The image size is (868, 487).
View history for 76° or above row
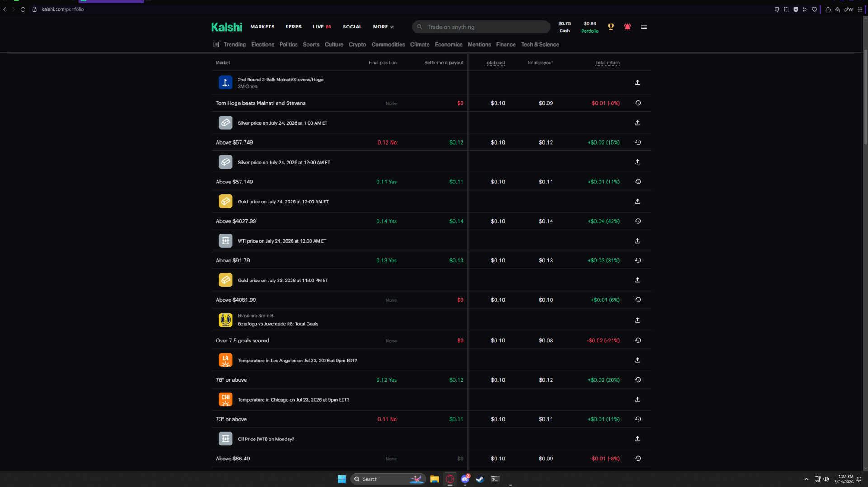point(637,380)
